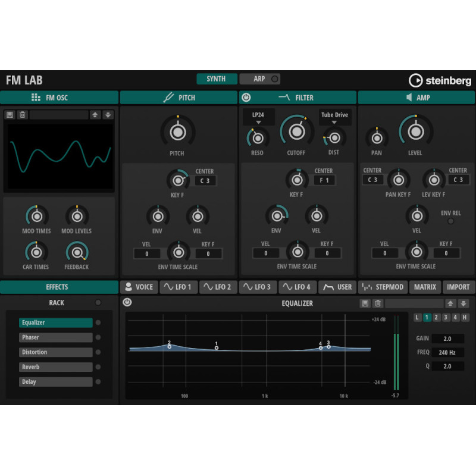Load previous FM OSC preset arrow
This screenshot has height=476, width=476.
(95, 115)
